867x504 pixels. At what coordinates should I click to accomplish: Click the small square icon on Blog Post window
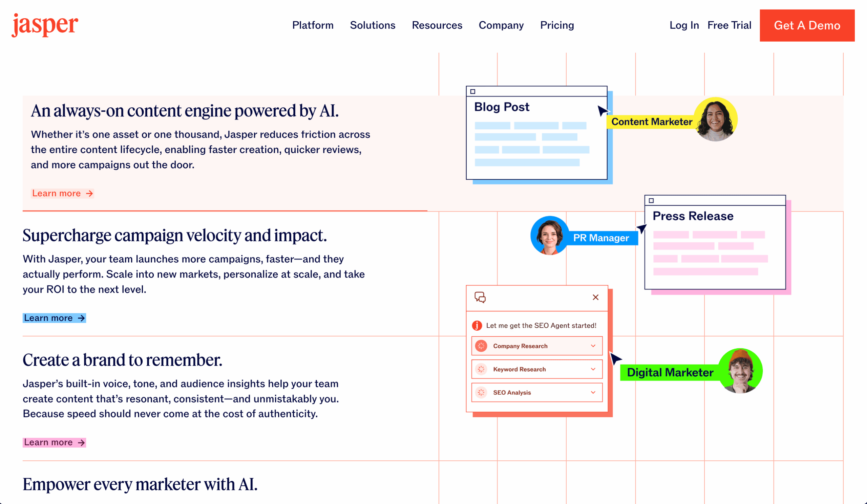click(473, 91)
